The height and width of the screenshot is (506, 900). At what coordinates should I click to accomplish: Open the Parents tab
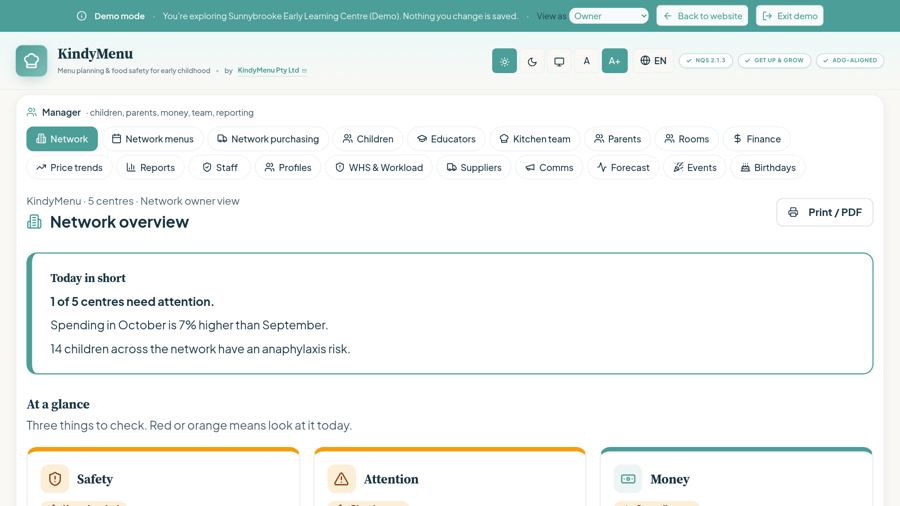618,139
